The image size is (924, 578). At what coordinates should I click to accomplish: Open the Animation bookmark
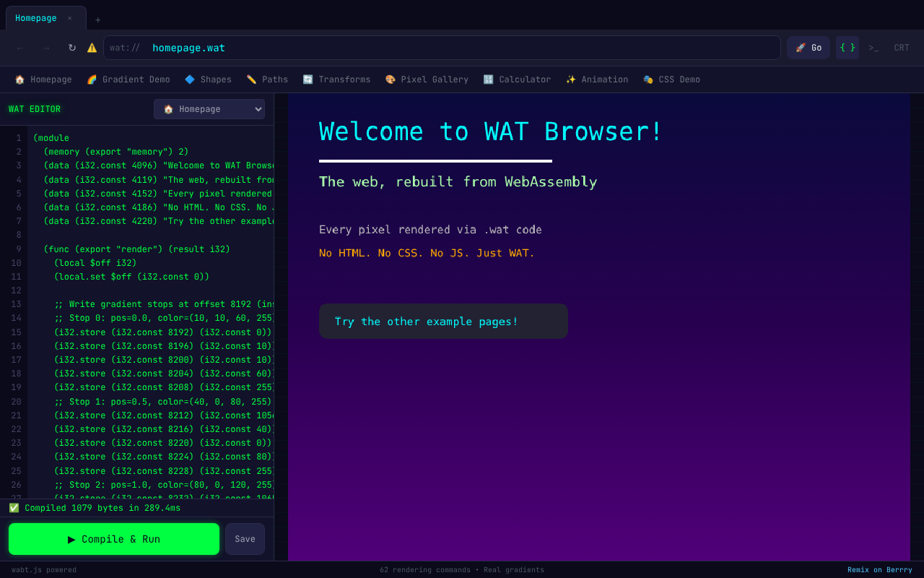coord(597,79)
